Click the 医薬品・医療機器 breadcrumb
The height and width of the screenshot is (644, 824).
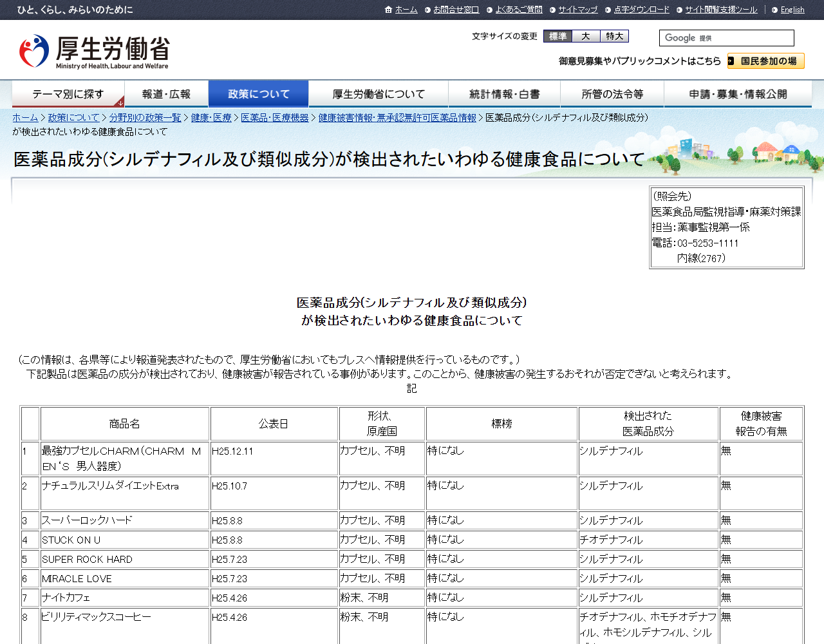tap(275, 118)
